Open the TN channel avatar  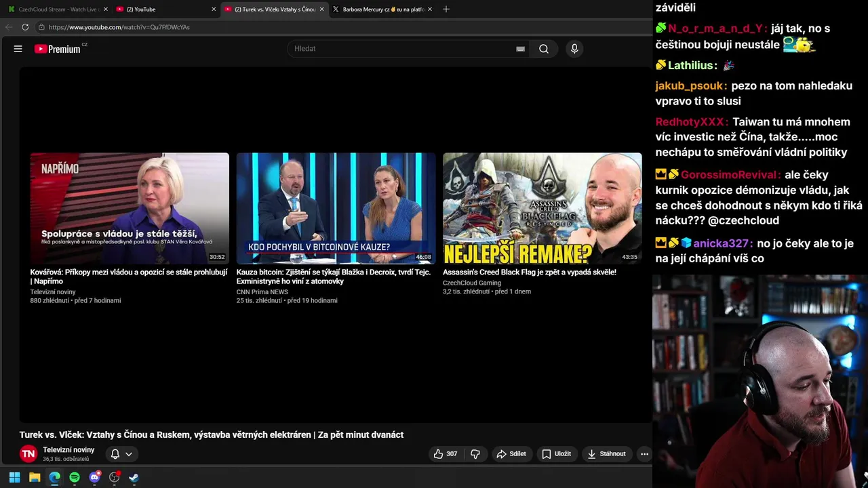28,454
